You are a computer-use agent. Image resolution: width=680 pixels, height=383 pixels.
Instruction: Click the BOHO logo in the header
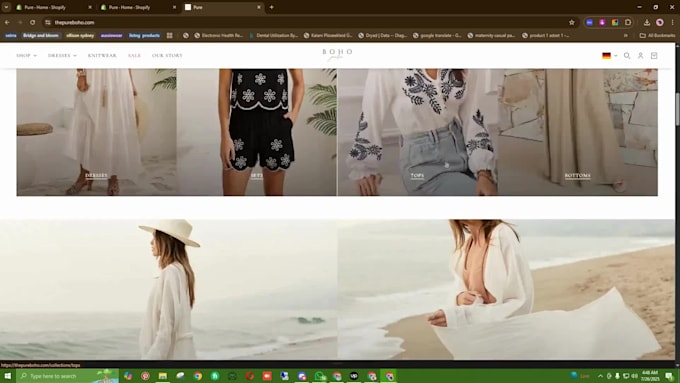[x=337, y=54]
